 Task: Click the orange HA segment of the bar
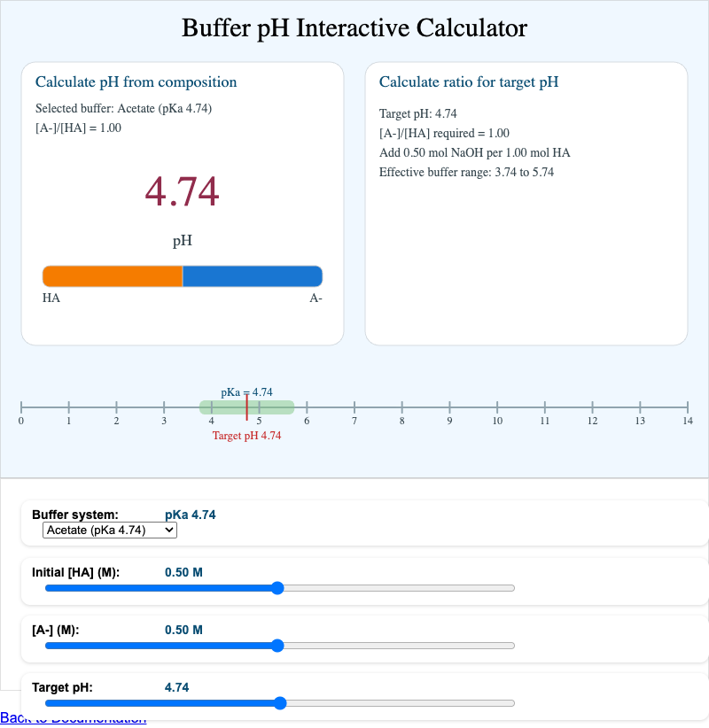pyautogui.click(x=113, y=275)
